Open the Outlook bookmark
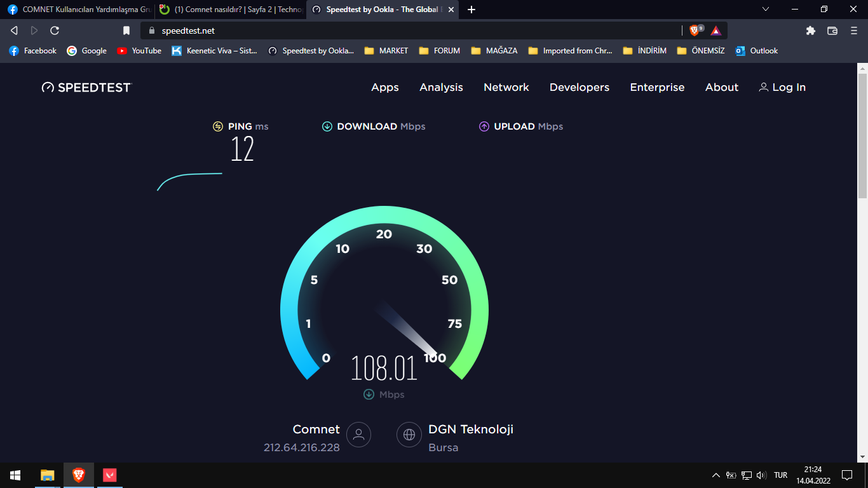 click(756, 51)
